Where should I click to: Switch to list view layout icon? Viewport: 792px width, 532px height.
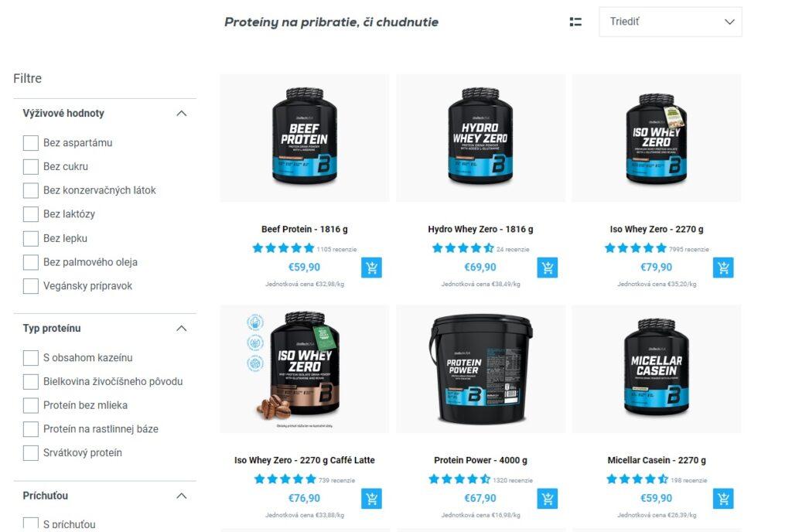pos(575,22)
